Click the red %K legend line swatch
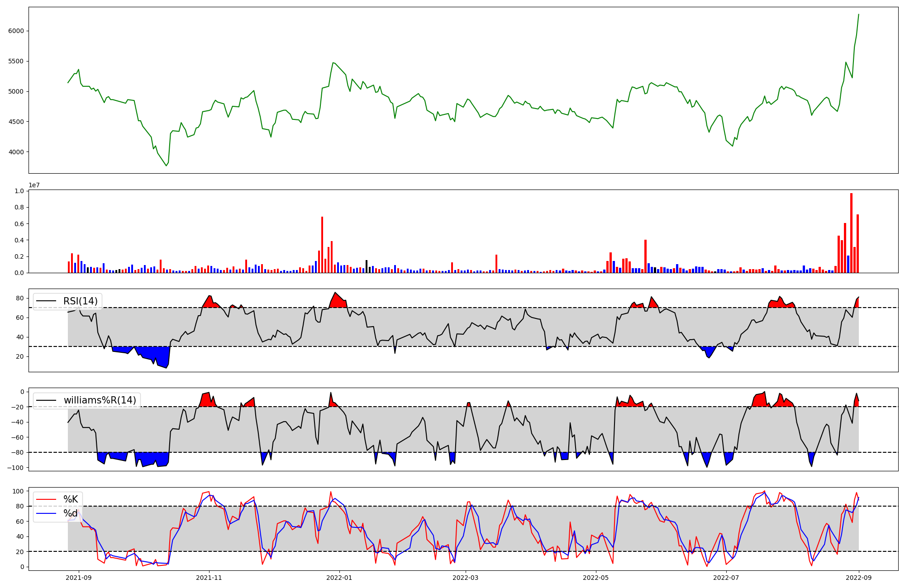Screen dimensions: 905x588 coord(47,499)
